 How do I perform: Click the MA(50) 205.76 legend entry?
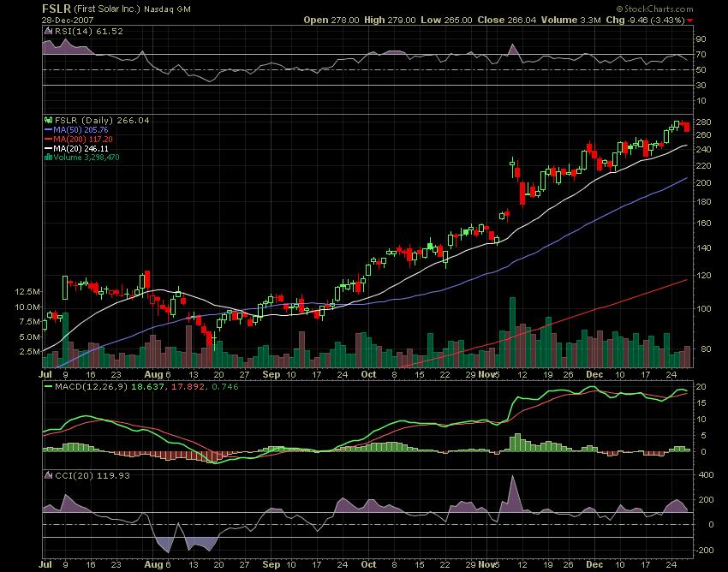click(81, 130)
